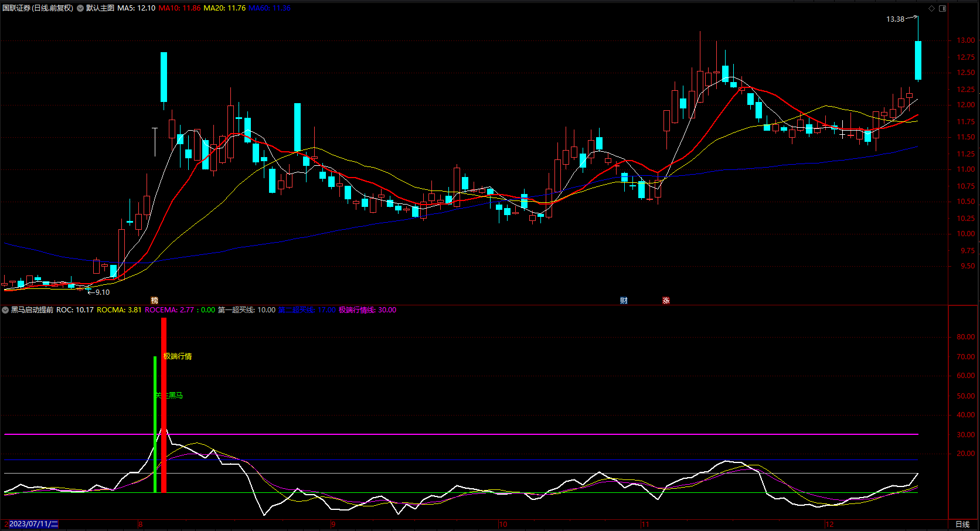Screen dimensions: 980x531
Task: Click the 涨 limit-up marker badge
Action: pos(666,301)
